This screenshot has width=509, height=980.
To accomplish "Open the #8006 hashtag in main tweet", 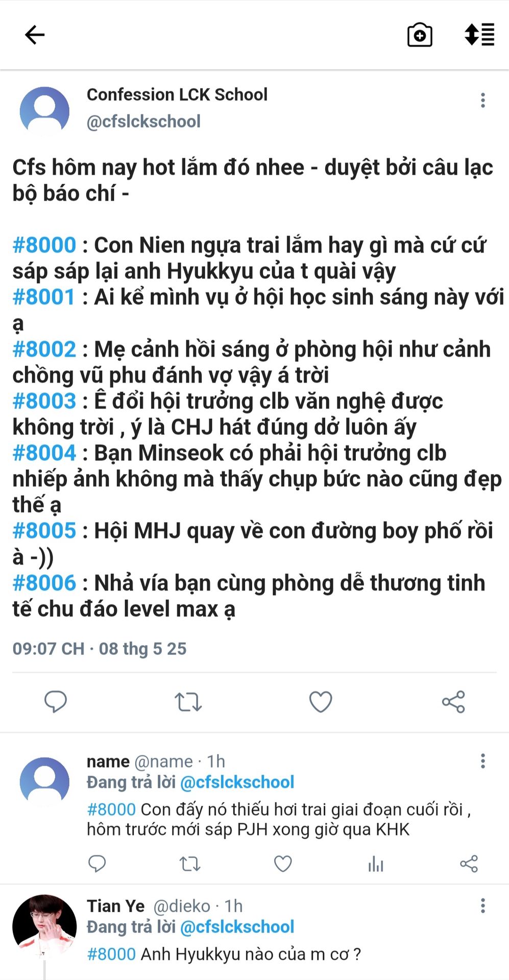I will tap(44, 583).
